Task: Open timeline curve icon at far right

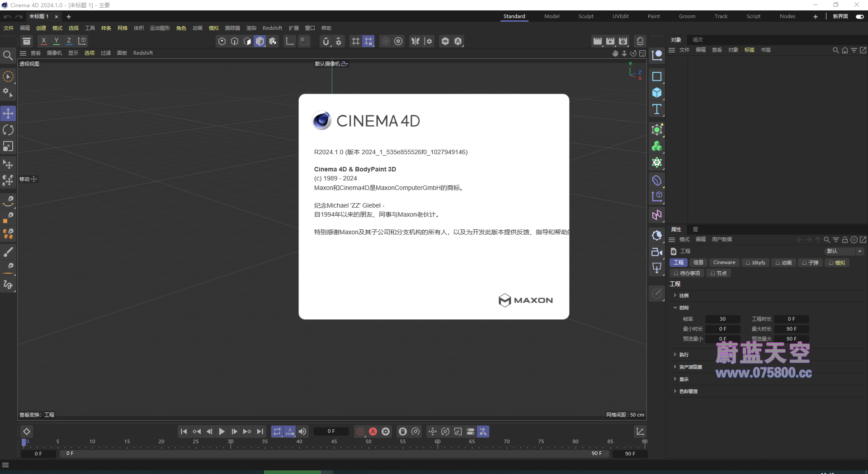Action: coord(640,431)
